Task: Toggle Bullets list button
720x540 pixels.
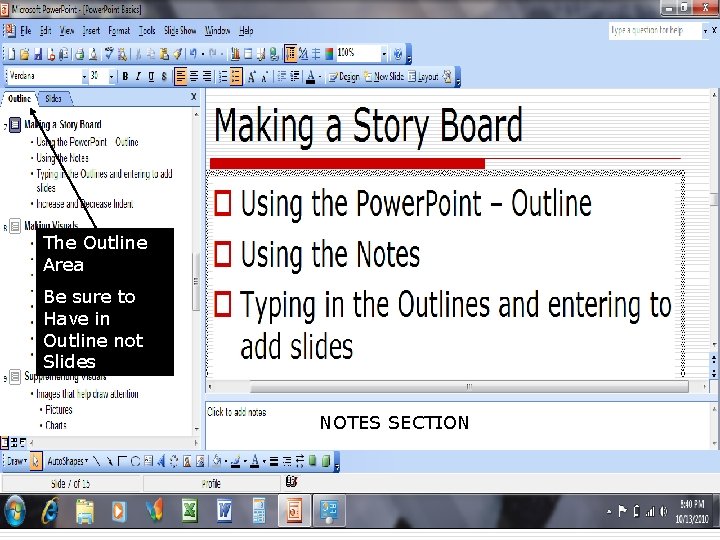Action: 236,77
